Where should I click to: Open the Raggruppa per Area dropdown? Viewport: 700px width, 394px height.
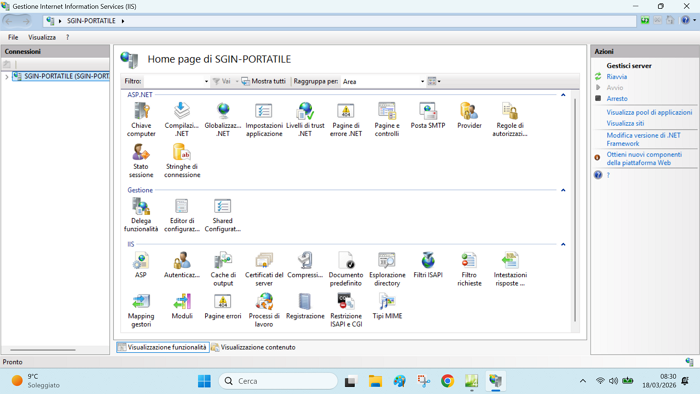pos(422,81)
